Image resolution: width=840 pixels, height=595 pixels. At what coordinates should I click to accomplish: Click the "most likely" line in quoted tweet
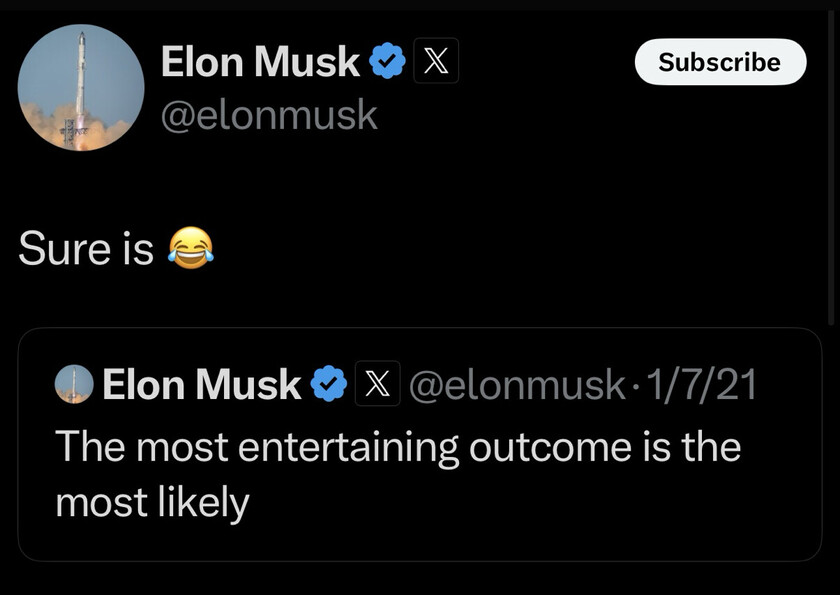point(152,502)
